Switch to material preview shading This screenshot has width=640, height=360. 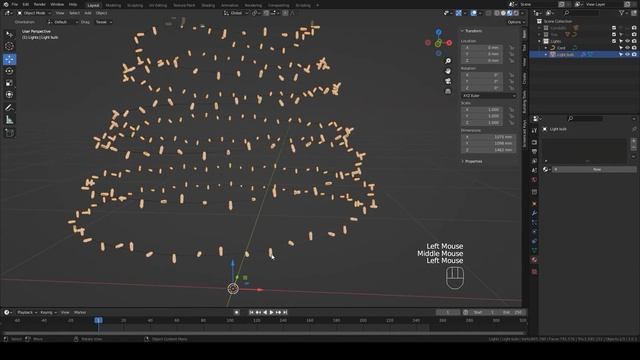(x=509, y=13)
